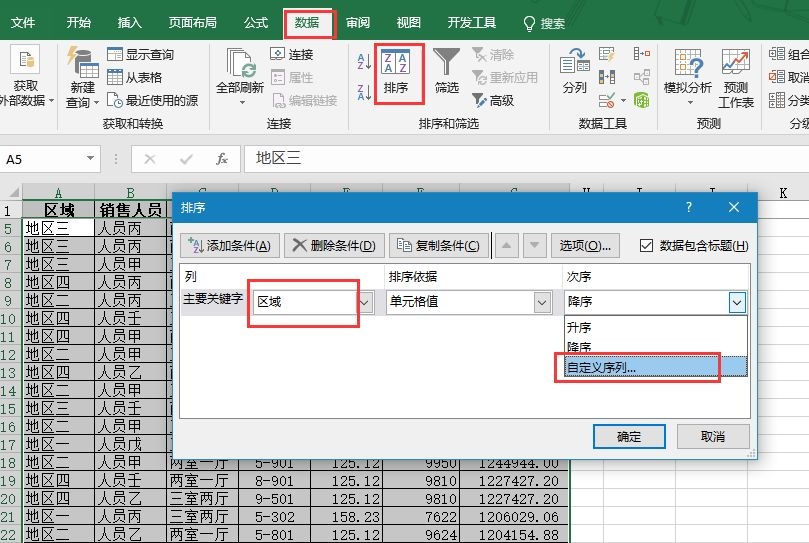The width and height of the screenshot is (809, 543).
Task: Open 选项(O)... button
Action: [x=585, y=246]
